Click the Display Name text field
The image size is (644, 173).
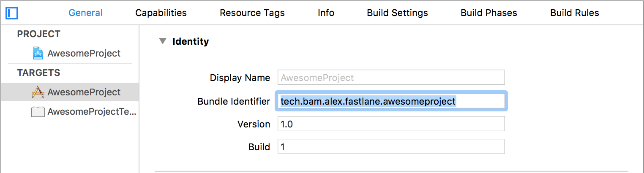tap(391, 78)
